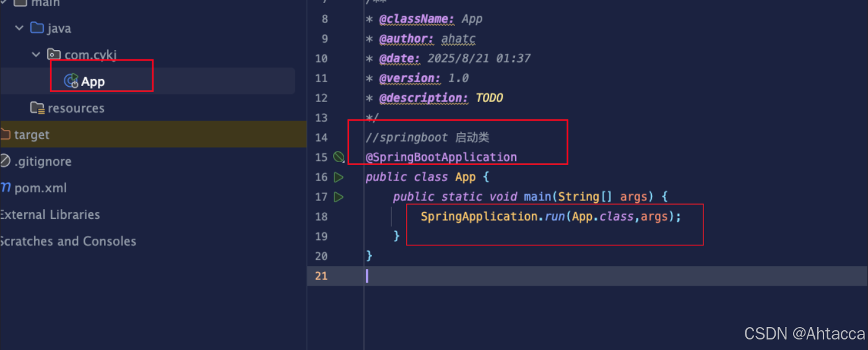Open the pom.xml file
868x350 pixels.
point(40,188)
